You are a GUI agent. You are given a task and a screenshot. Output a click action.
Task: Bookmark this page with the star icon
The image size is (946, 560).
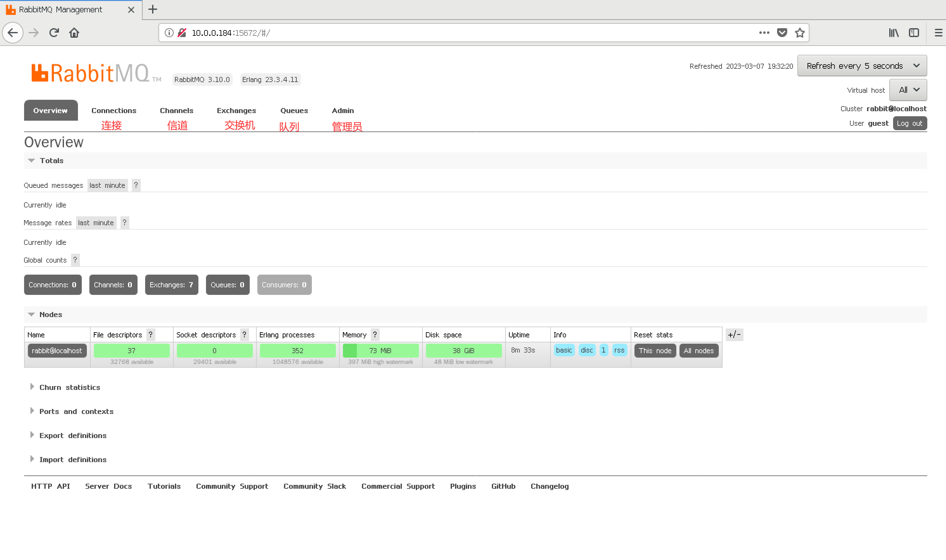pos(800,33)
